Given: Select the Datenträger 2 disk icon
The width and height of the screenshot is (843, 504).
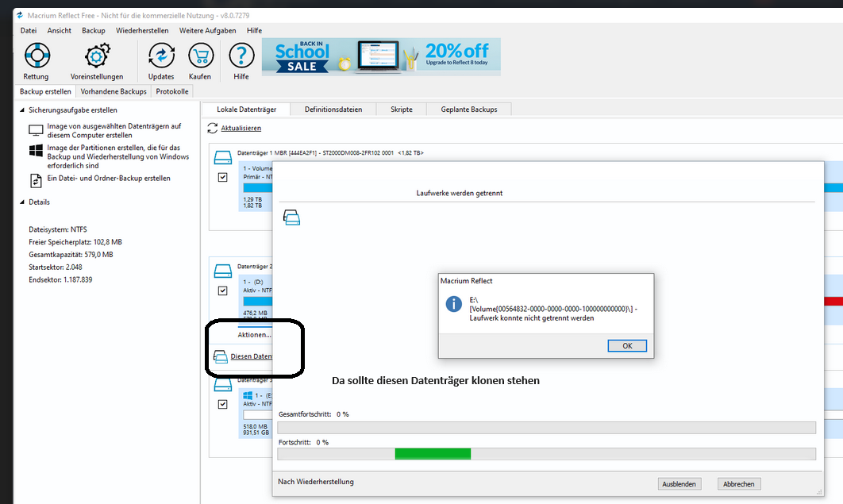Looking at the screenshot, I should tap(222, 271).
